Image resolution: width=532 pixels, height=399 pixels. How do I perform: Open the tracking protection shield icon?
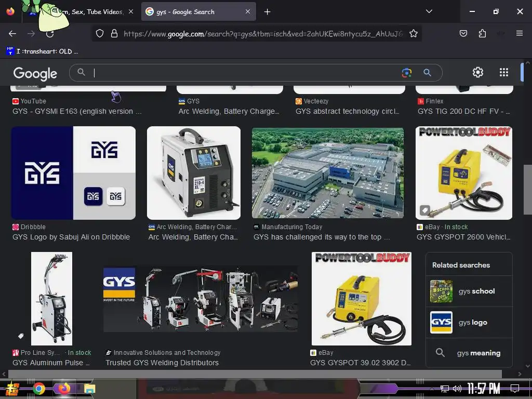99,34
